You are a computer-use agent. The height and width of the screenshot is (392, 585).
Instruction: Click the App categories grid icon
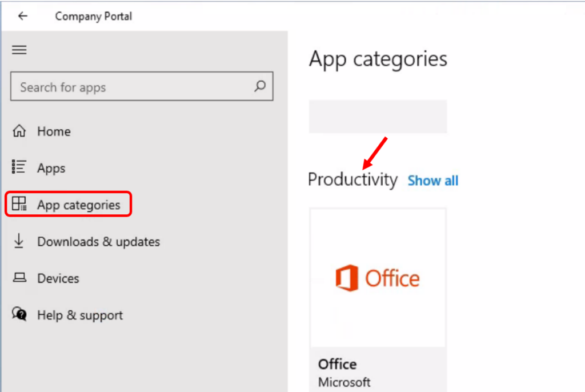coord(19,204)
